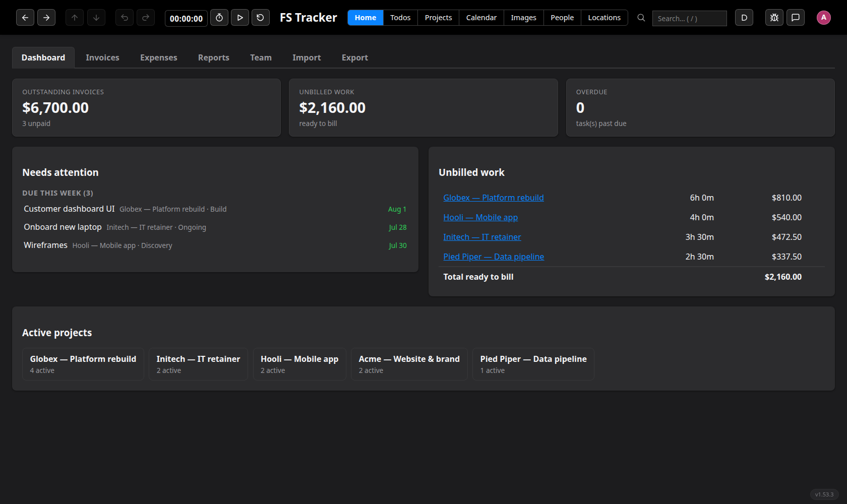
Task: Open the Todos nav item
Action: pos(400,18)
